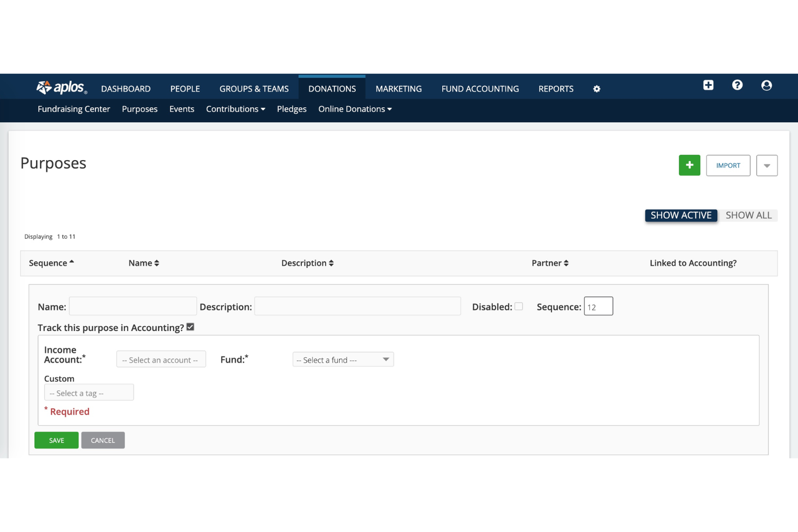This screenshot has width=798, height=532.
Task: Open the user account icon
Action: pyautogui.click(x=766, y=85)
